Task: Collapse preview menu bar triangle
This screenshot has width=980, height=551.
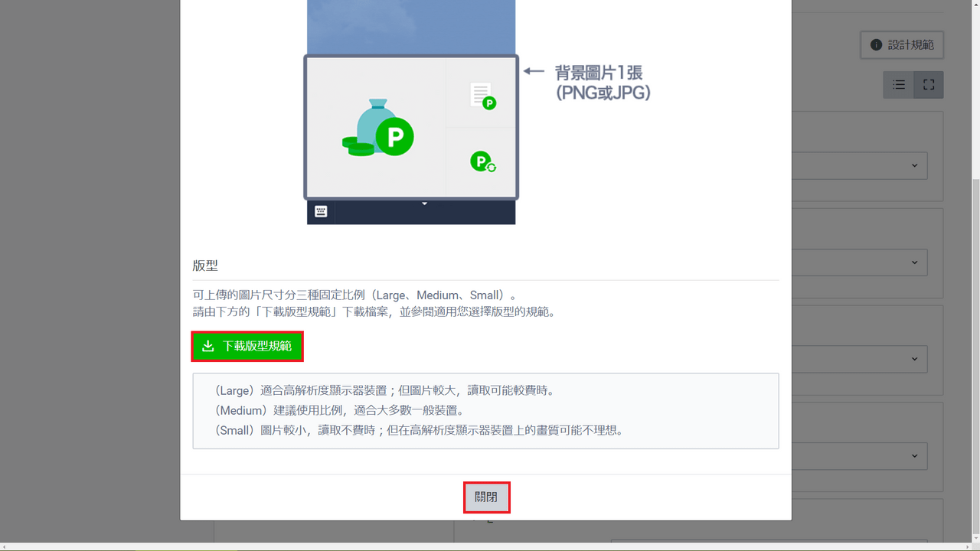Action: [x=424, y=204]
